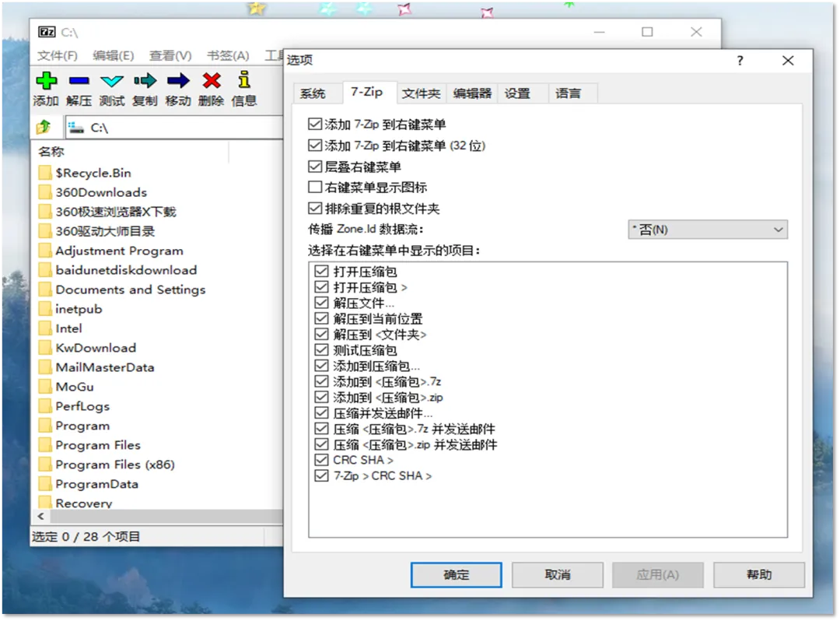
Task: Click the 取消 cancel button
Action: 557,575
